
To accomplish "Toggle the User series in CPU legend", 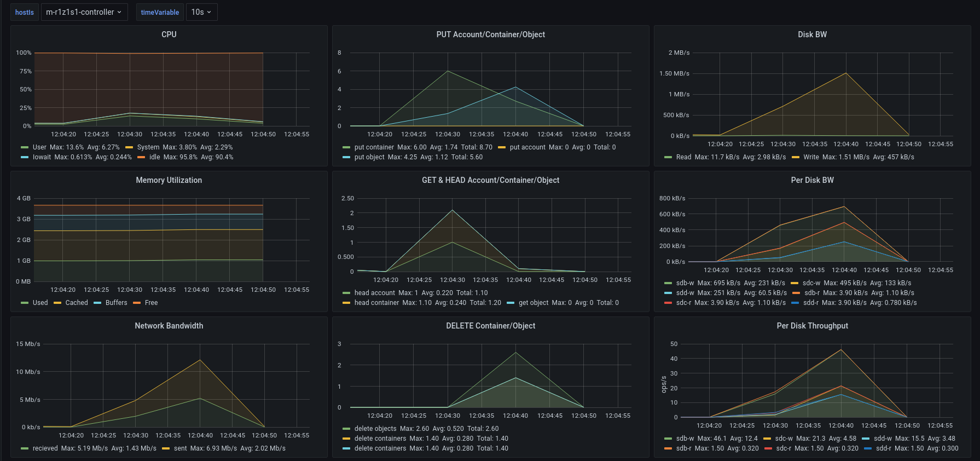I will click(x=39, y=147).
